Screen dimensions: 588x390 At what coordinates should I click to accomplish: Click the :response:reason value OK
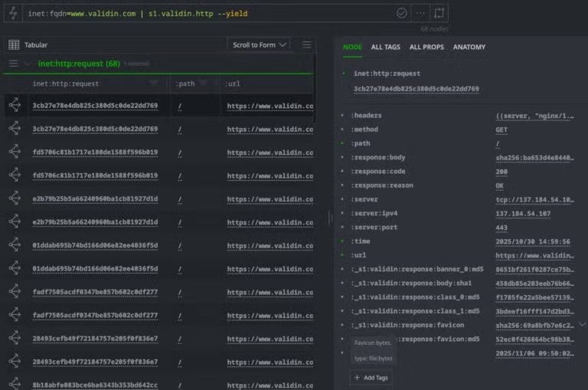point(499,185)
